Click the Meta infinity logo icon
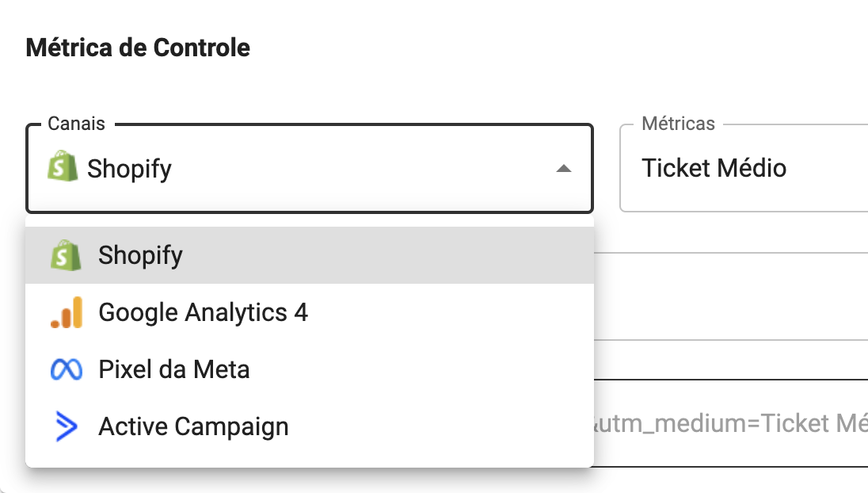 pyautogui.click(x=67, y=369)
